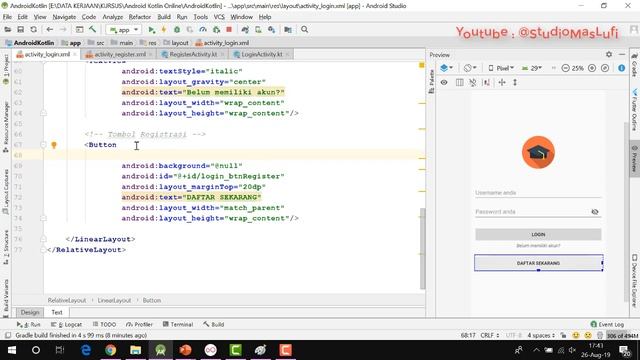Viewport: 640px width, 360px height.
Task: Click the memory indicator in status bar
Action: (x=622, y=336)
